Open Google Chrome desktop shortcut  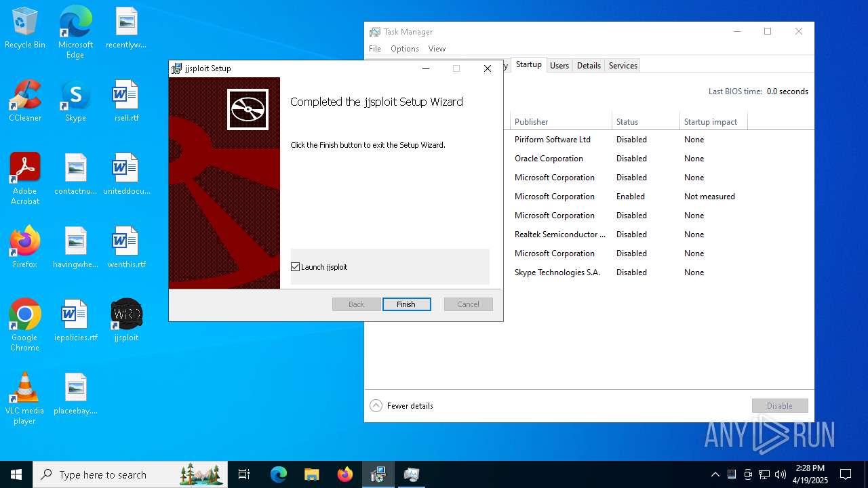click(x=25, y=326)
